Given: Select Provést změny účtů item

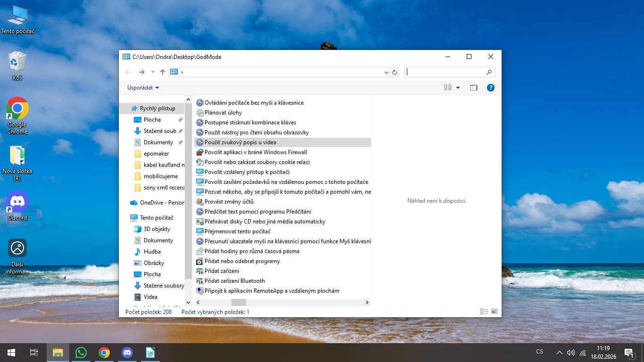Looking at the screenshot, I should [229, 202].
